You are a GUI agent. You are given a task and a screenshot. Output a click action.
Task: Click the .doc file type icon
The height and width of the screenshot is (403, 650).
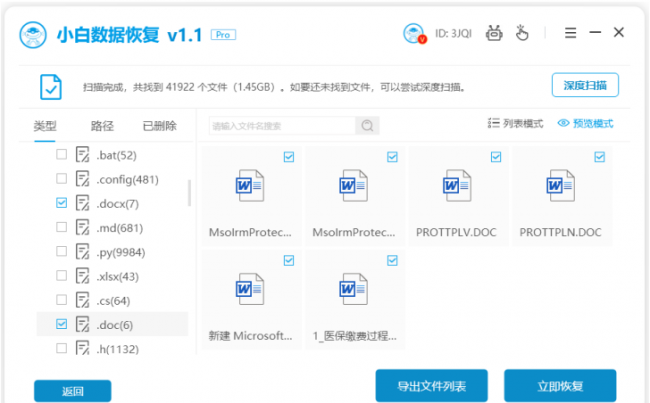tap(82, 324)
